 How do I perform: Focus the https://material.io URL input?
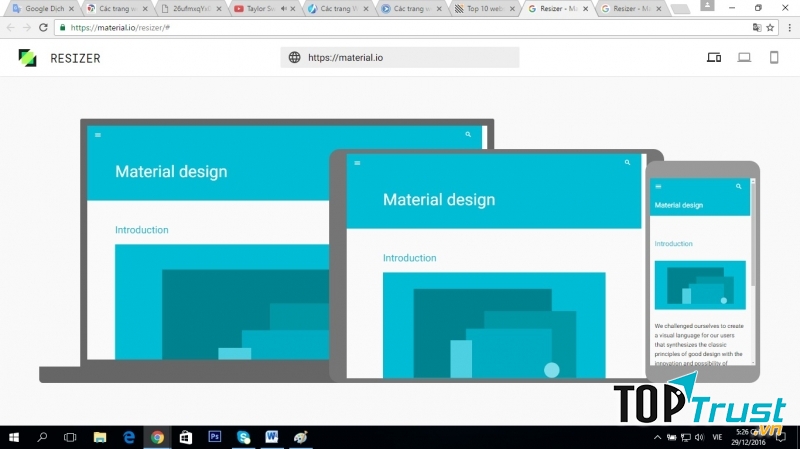click(400, 57)
